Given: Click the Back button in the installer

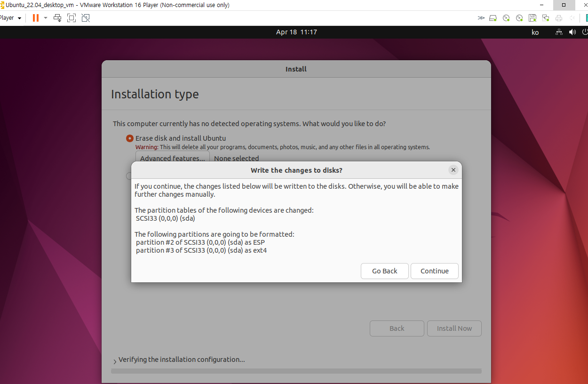Looking at the screenshot, I should (397, 328).
